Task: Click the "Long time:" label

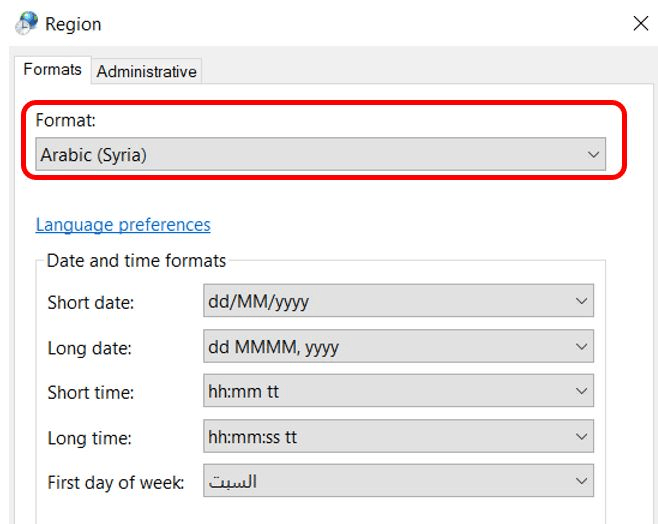Action: [89, 438]
